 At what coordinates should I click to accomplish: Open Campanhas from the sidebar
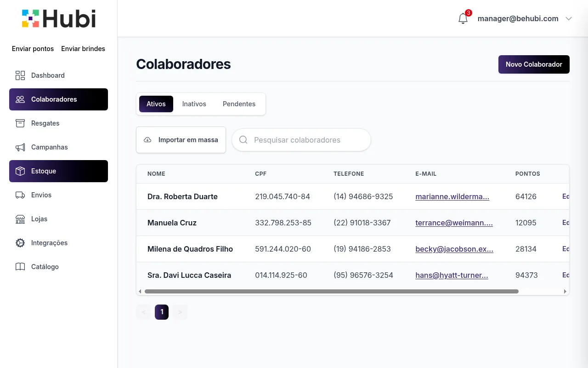tap(49, 147)
